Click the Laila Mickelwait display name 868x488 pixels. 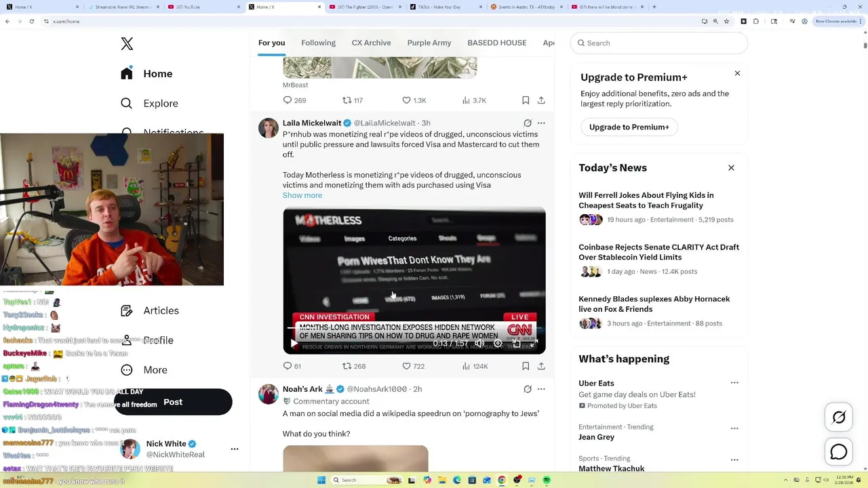point(312,123)
